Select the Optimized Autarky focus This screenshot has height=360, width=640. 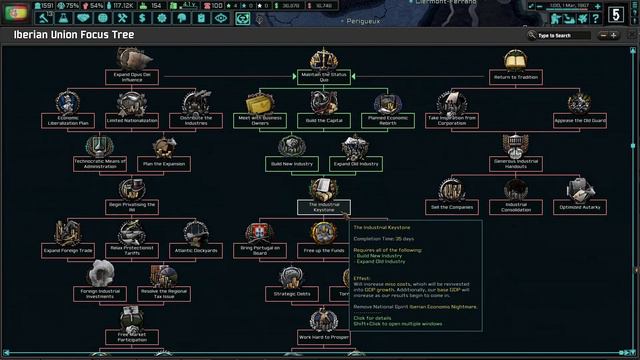coord(580,207)
